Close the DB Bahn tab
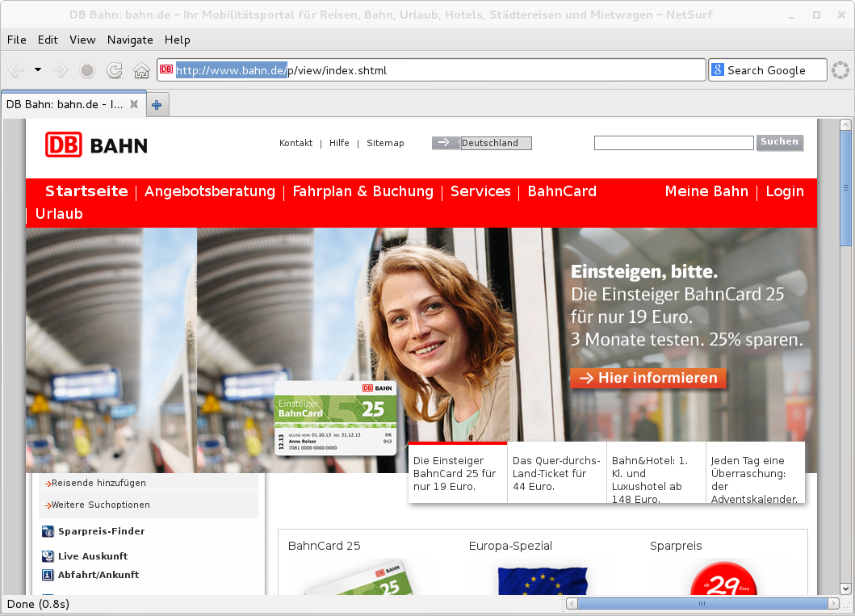Viewport: 855px width, 616px height. tap(134, 104)
